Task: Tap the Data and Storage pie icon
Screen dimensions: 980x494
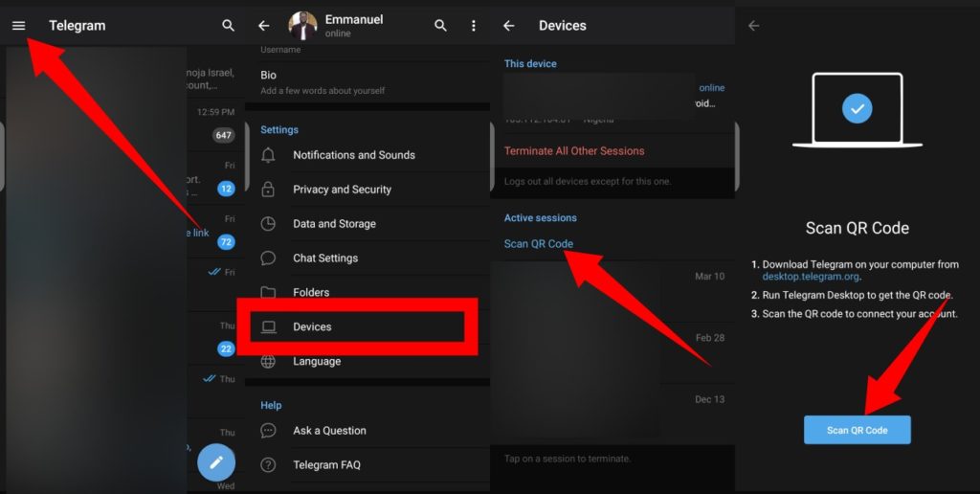Action: click(268, 224)
